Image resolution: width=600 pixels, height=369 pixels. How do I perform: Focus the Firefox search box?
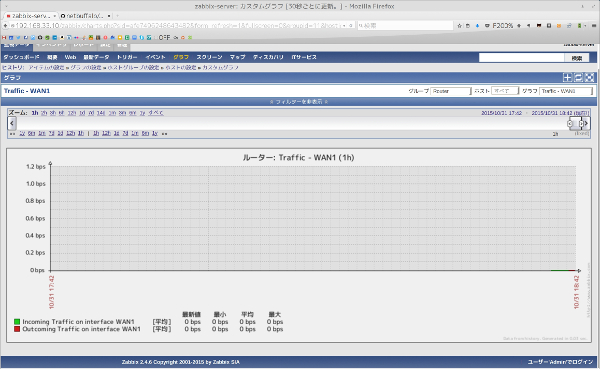(405, 26)
